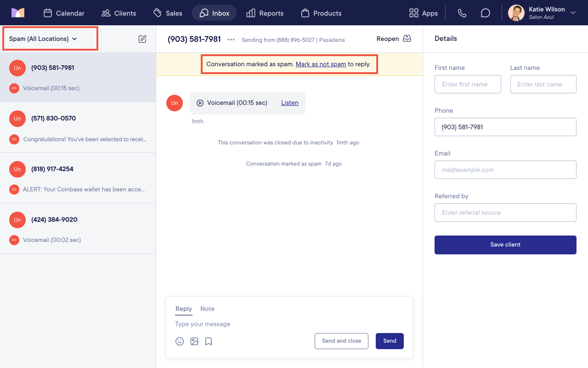This screenshot has width=588, height=368.
Task: Click the emoji picker icon in the reply box
Action: [x=180, y=341]
